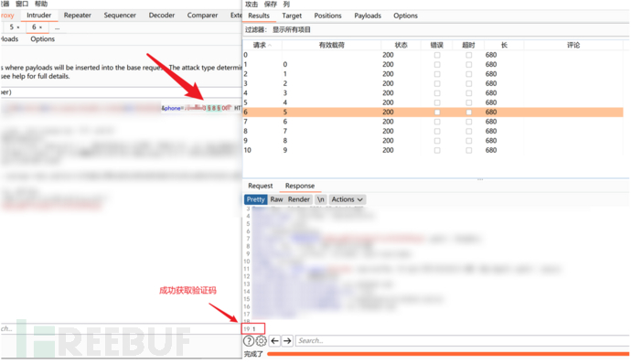Viewport: 631px width, 364px height.
Task: Click the response Search input field
Action: [462, 340]
